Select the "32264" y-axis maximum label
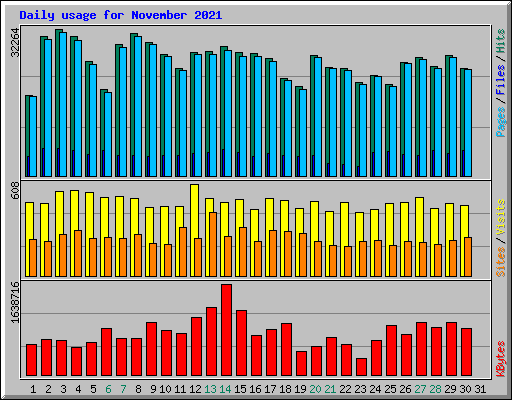 [x=15, y=43]
